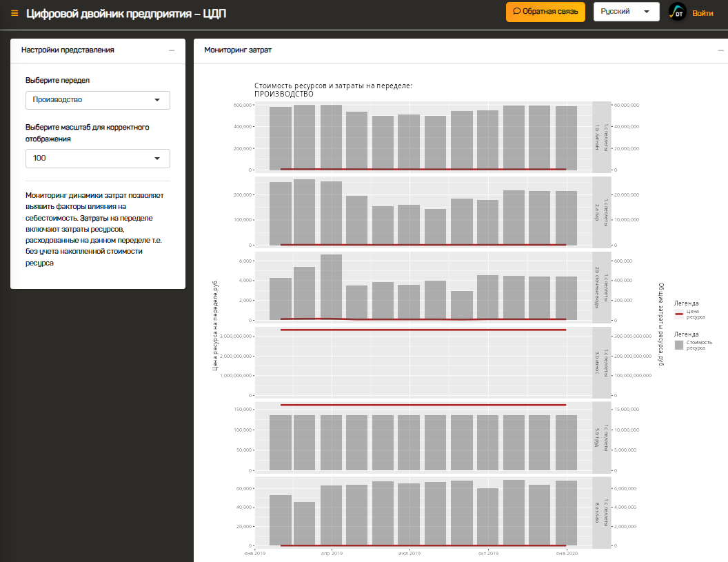This screenshot has height=562, width=728.
Task: Click the Войти login link
Action: (702, 13)
